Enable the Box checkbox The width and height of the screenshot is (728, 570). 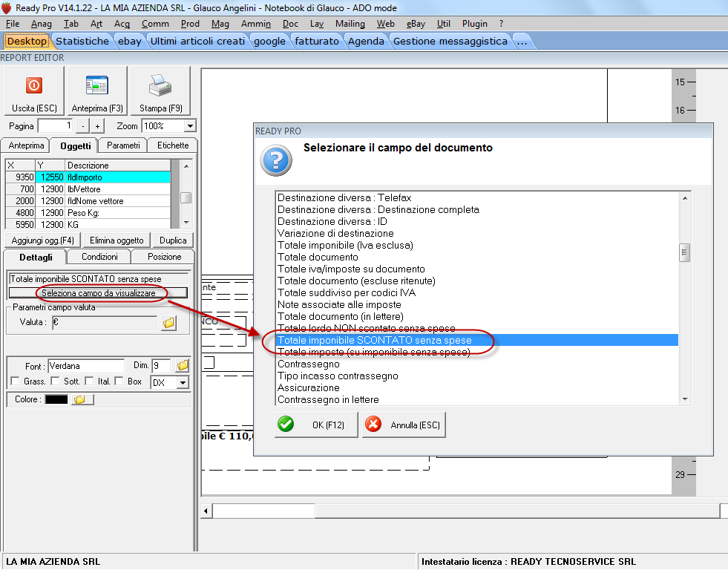tap(119, 381)
